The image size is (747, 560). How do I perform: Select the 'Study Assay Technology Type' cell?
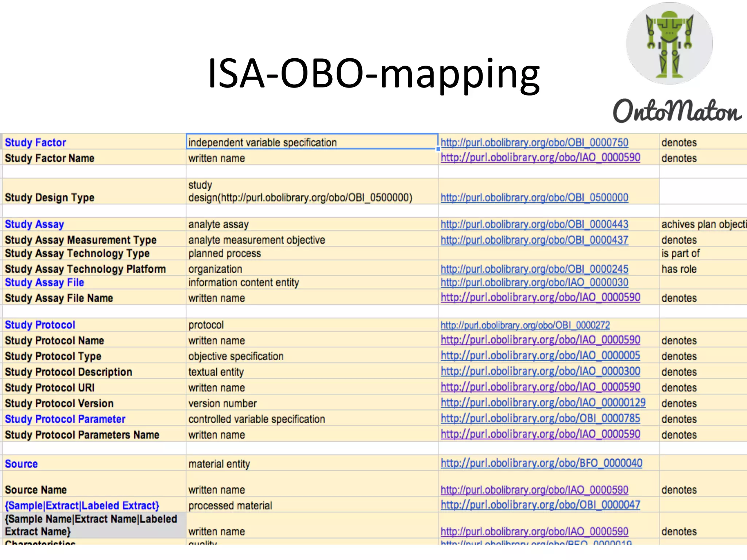[94, 253]
